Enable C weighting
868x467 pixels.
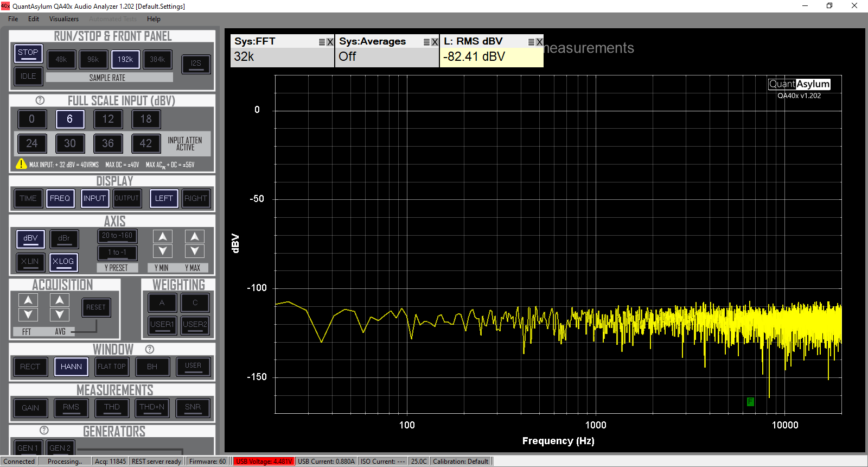point(195,304)
